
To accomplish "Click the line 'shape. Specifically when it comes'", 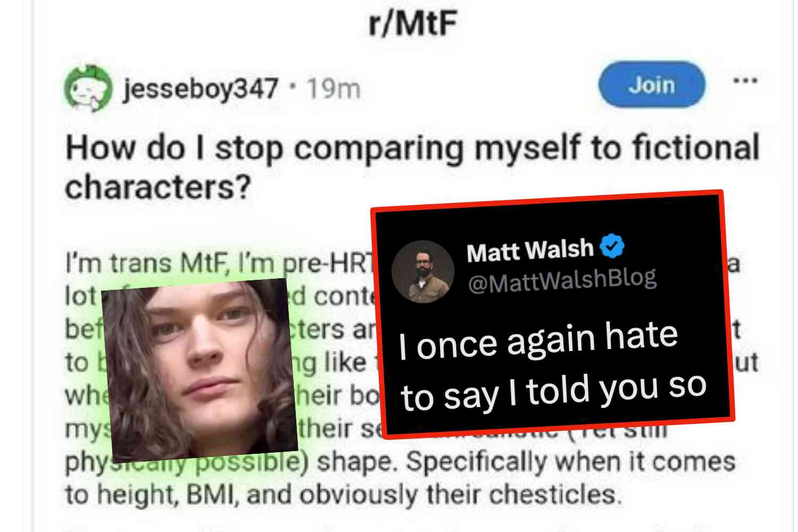I will pos(527,461).
